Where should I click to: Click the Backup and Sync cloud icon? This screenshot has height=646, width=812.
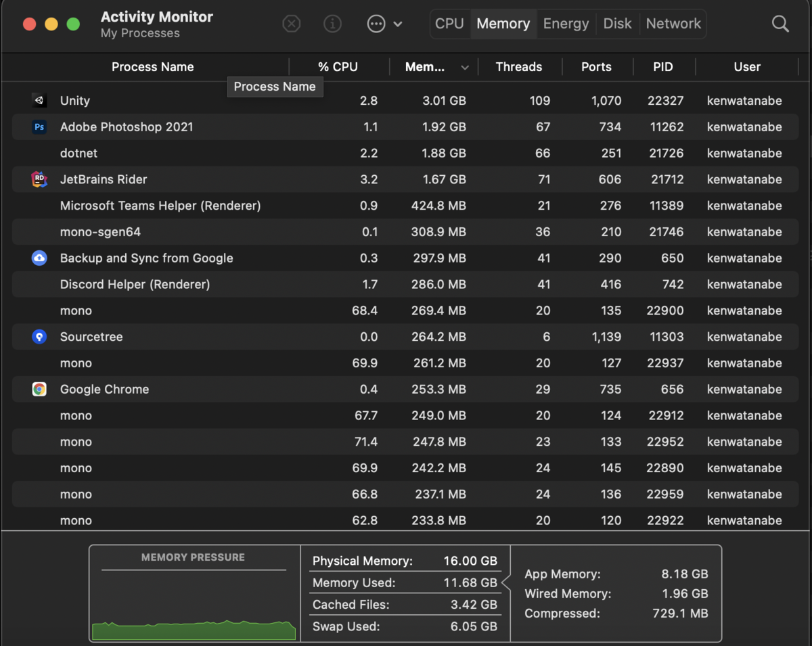[x=39, y=258]
